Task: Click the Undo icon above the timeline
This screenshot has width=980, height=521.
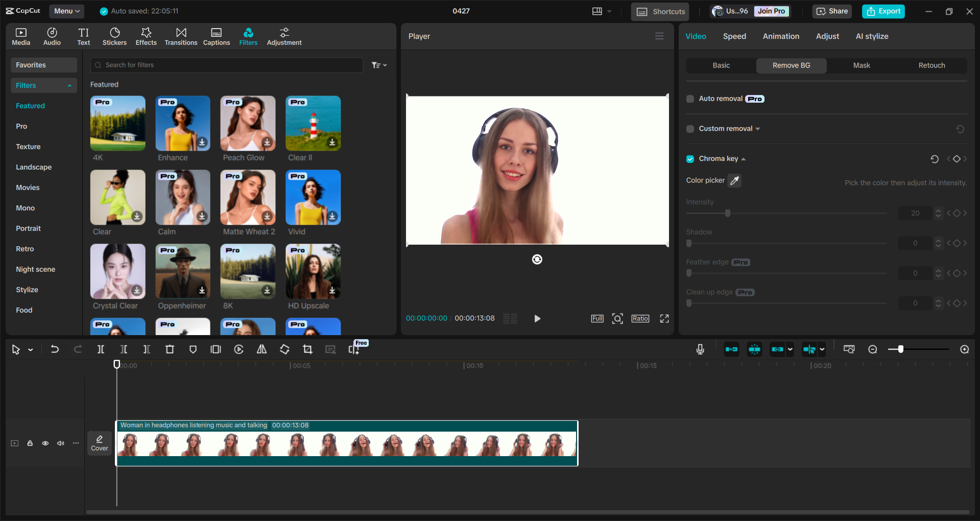Action: pos(55,349)
